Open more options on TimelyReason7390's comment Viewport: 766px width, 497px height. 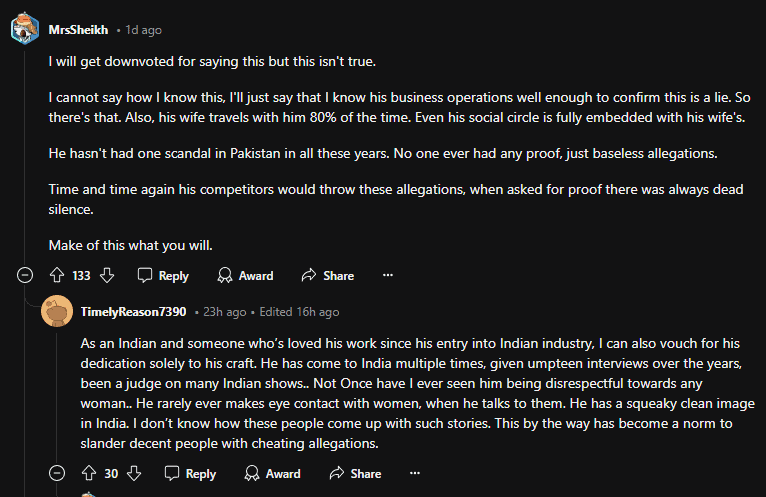pyautogui.click(x=415, y=473)
